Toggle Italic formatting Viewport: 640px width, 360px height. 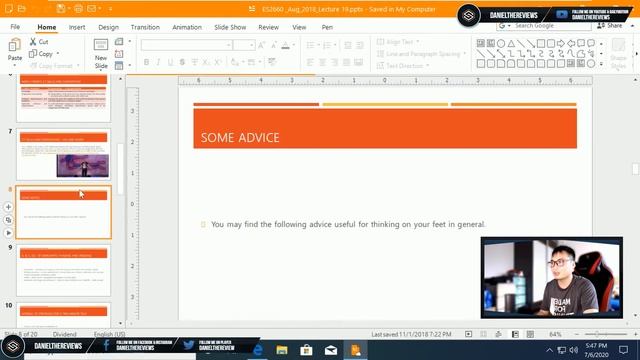[158, 62]
